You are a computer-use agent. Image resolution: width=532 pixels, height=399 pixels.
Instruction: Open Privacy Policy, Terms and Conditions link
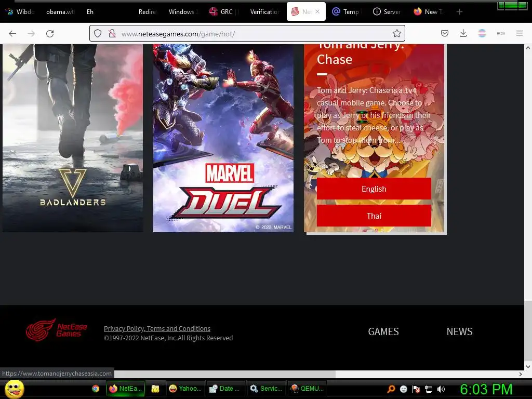pyautogui.click(x=157, y=328)
